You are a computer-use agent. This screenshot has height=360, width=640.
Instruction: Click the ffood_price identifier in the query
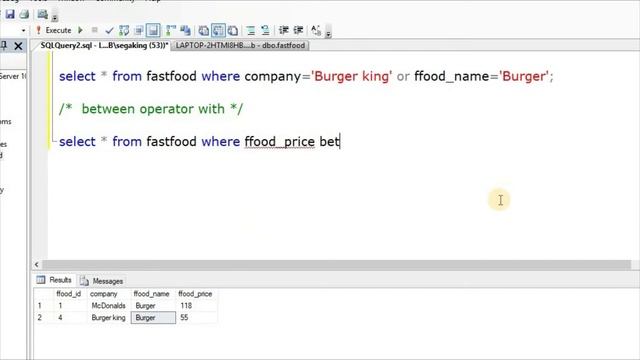pos(280,142)
